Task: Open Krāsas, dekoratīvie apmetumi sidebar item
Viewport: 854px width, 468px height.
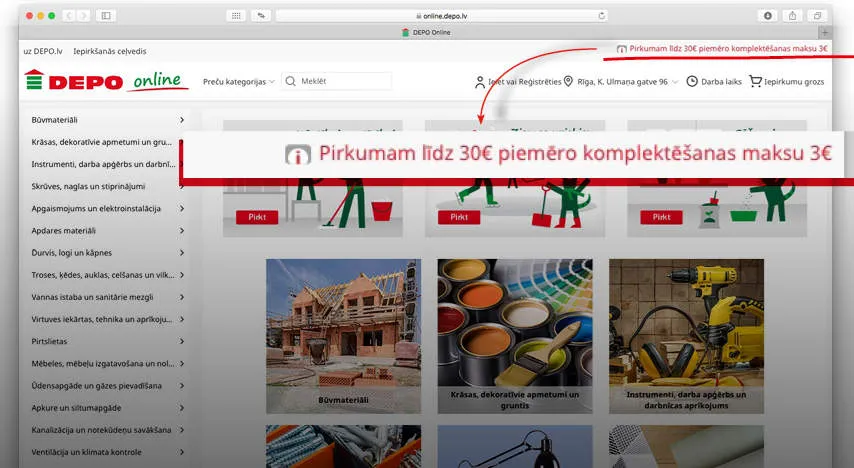Action: point(101,142)
